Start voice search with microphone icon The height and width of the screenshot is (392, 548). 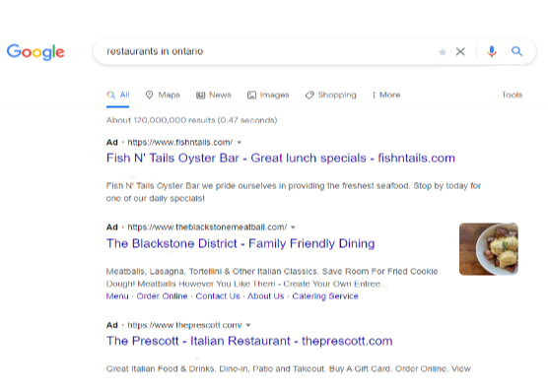point(492,51)
